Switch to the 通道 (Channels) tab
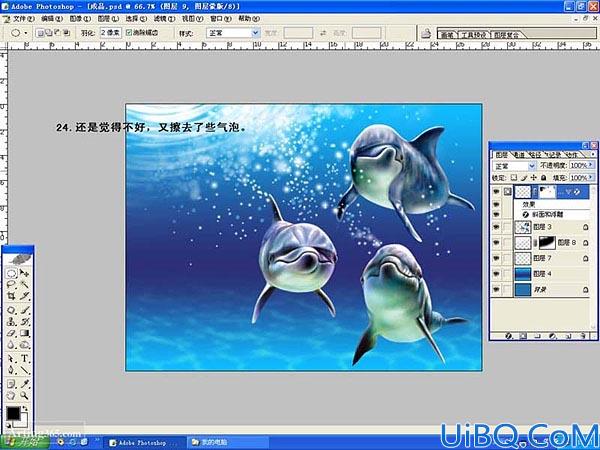This screenshot has height=450, width=600. tap(519, 155)
